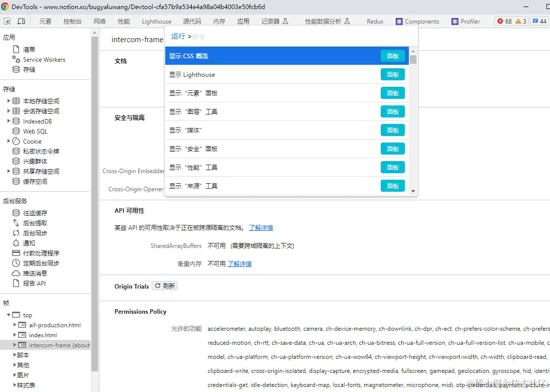Open the 源代码 tab
Image resolution: width=550 pixels, height=392 pixels.
[192, 22]
